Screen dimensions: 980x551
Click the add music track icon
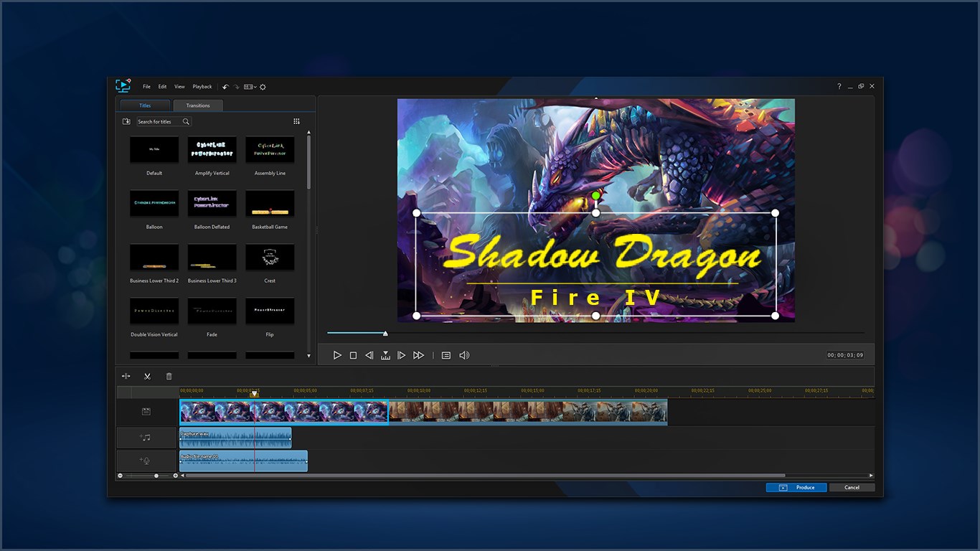(x=146, y=437)
